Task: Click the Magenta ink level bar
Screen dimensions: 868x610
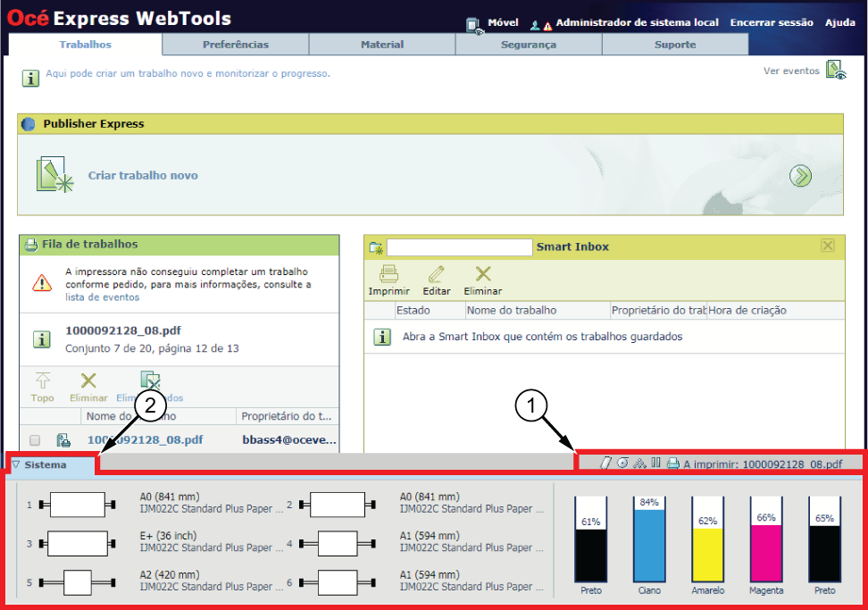Action: point(766,539)
